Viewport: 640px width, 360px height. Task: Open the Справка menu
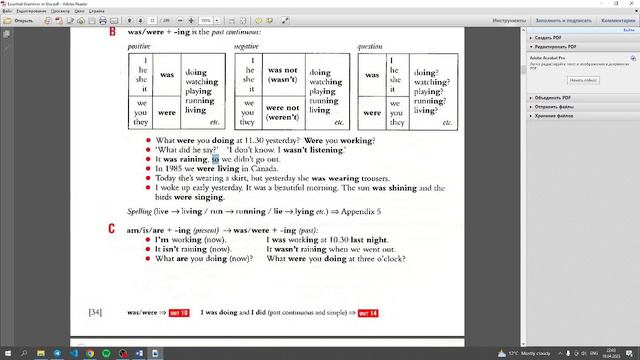pos(96,11)
